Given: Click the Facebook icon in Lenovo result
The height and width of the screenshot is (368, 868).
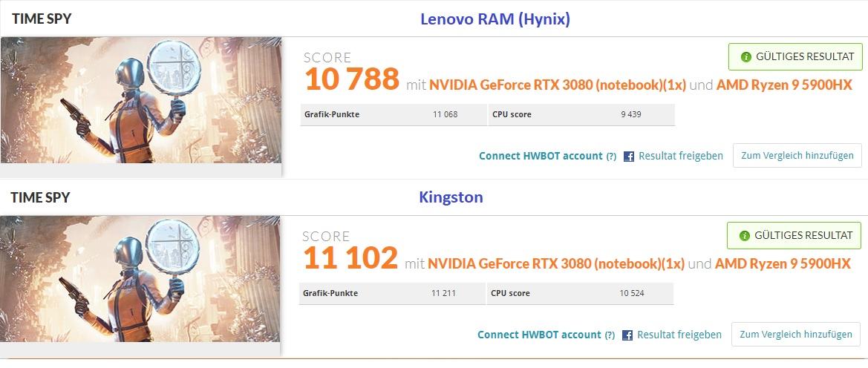Looking at the screenshot, I should [x=629, y=157].
